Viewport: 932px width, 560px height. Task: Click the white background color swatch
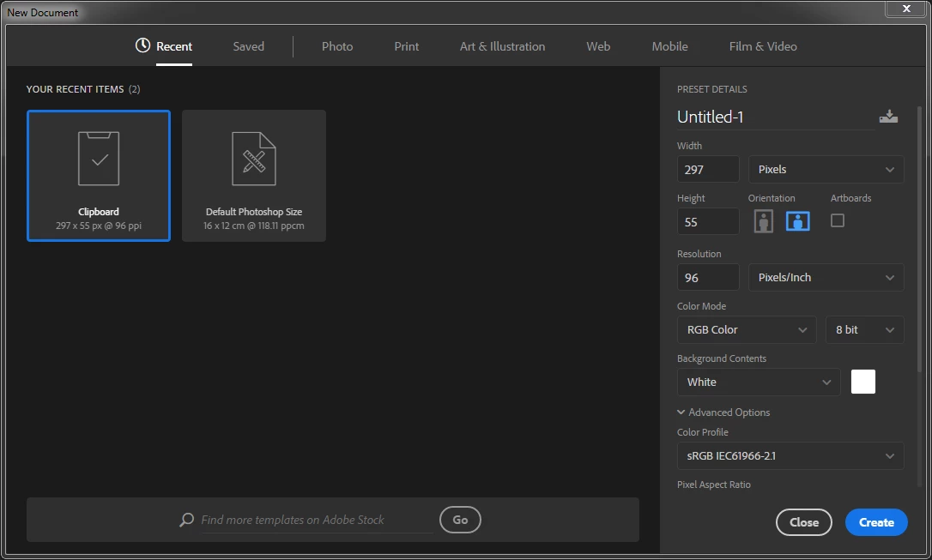coord(863,382)
